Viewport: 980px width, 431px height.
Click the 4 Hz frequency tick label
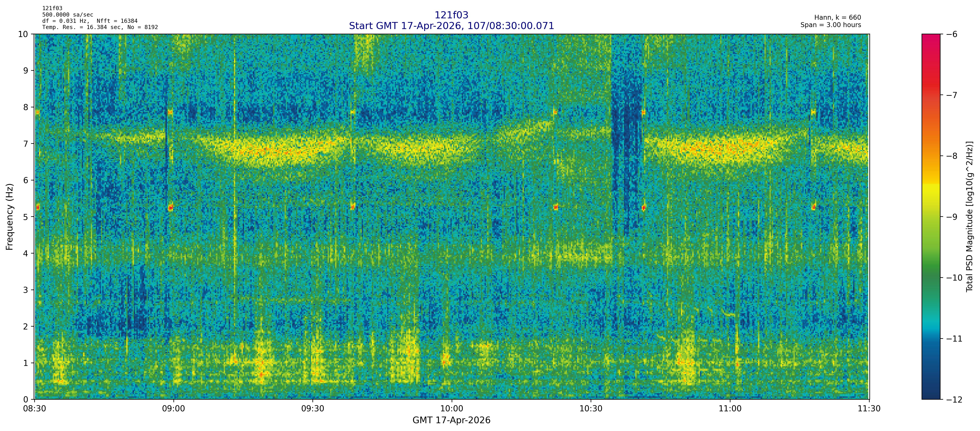pyautogui.click(x=26, y=253)
